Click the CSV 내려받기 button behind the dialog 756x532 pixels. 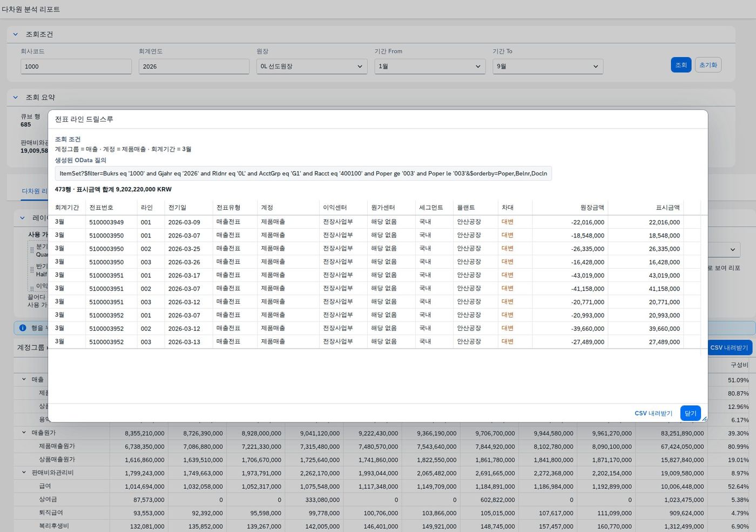click(x=729, y=347)
